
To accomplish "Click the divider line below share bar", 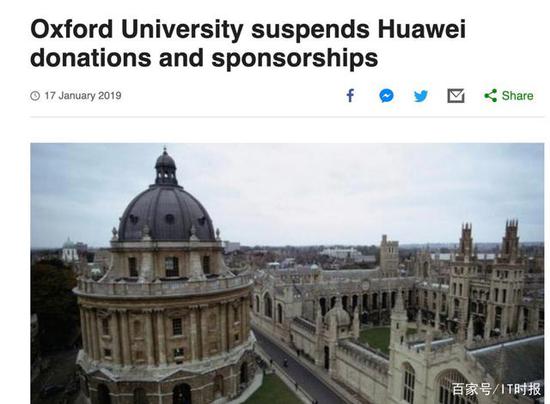I will [287, 117].
